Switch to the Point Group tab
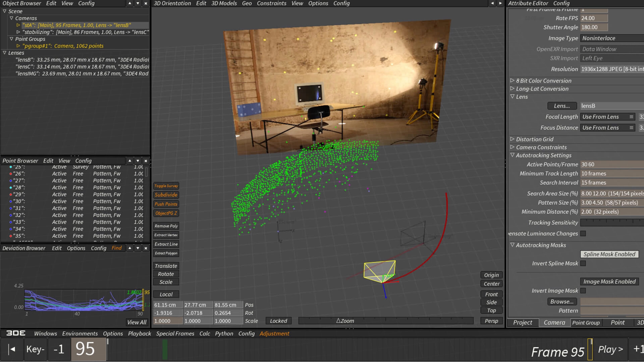The width and height of the screenshot is (644, 362). tap(586, 322)
